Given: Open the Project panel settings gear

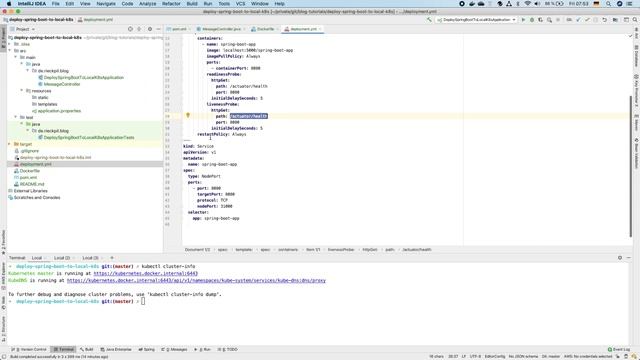Looking at the screenshot, I should (x=150, y=29).
